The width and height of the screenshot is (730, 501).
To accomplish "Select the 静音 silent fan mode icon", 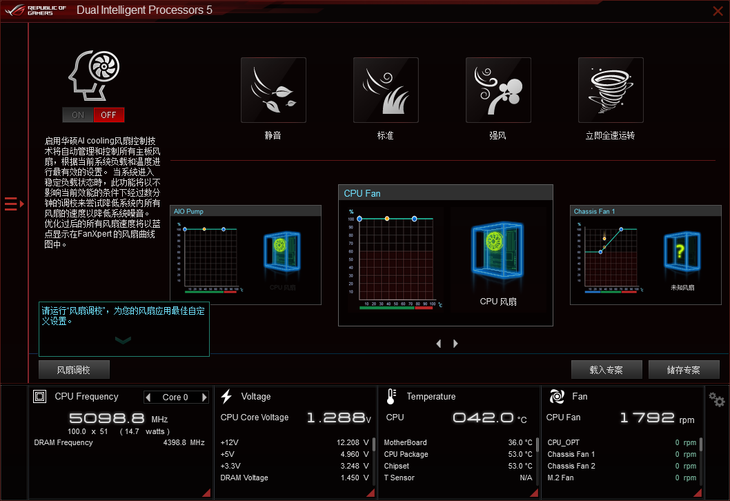I will pyautogui.click(x=273, y=90).
